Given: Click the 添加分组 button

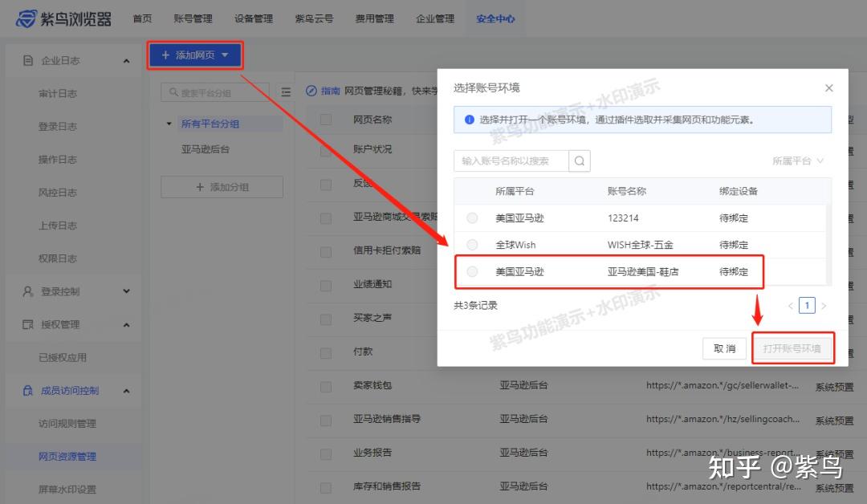Looking at the screenshot, I should pyautogui.click(x=222, y=187).
